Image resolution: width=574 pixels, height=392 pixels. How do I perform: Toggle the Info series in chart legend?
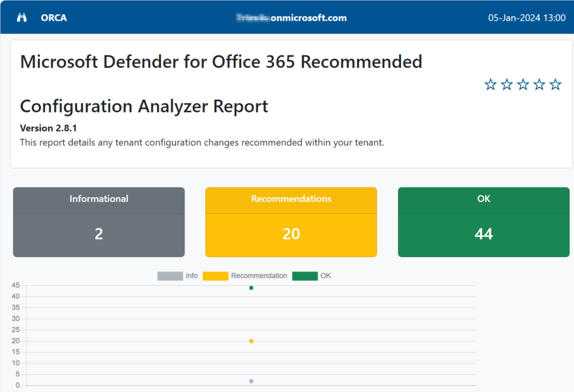[x=177, y=276]
